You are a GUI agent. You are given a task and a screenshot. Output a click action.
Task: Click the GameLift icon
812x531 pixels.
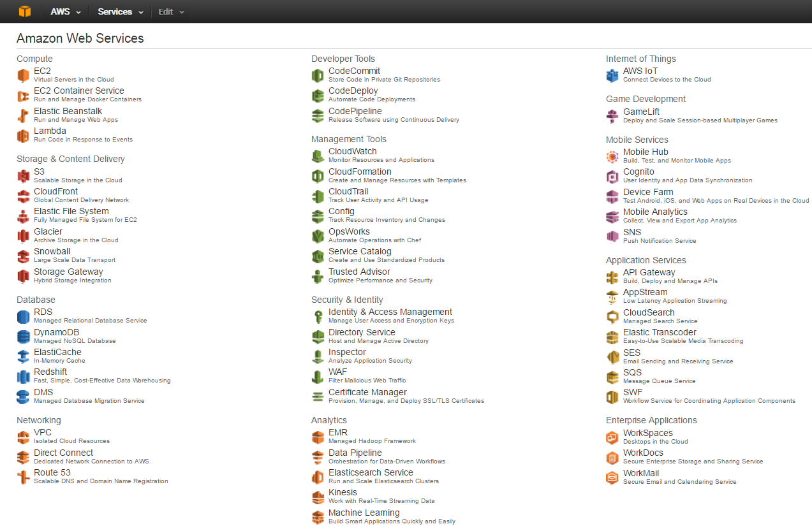(612, 116)
